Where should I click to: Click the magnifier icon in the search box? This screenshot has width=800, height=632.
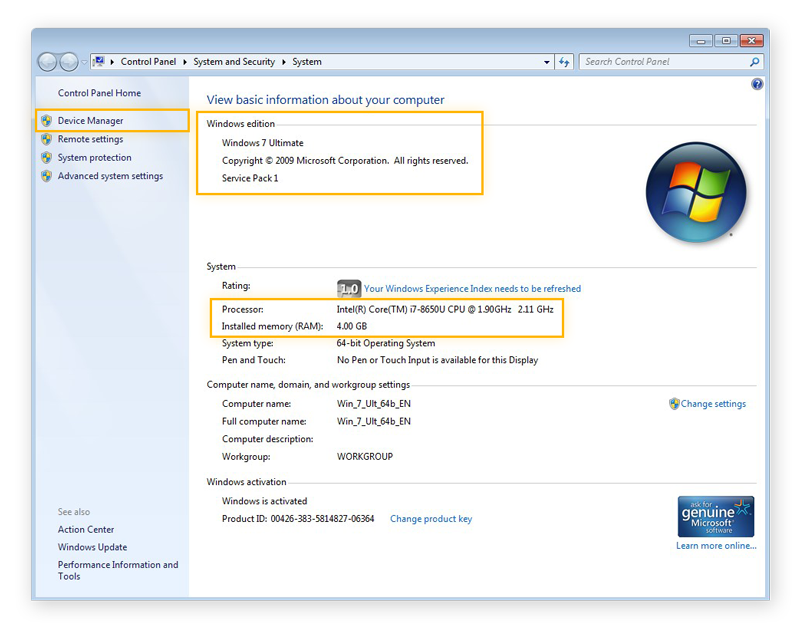click(754, 62)
